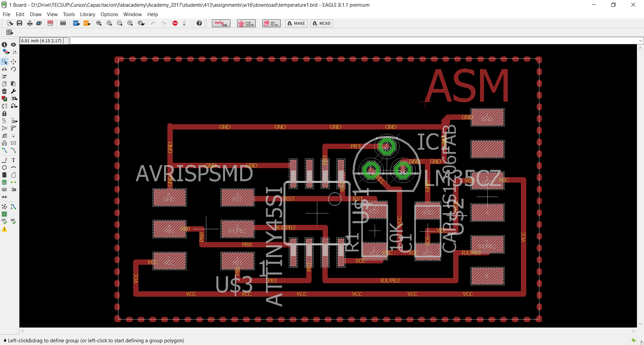Open the grid settings dropdown

point(9,32)
